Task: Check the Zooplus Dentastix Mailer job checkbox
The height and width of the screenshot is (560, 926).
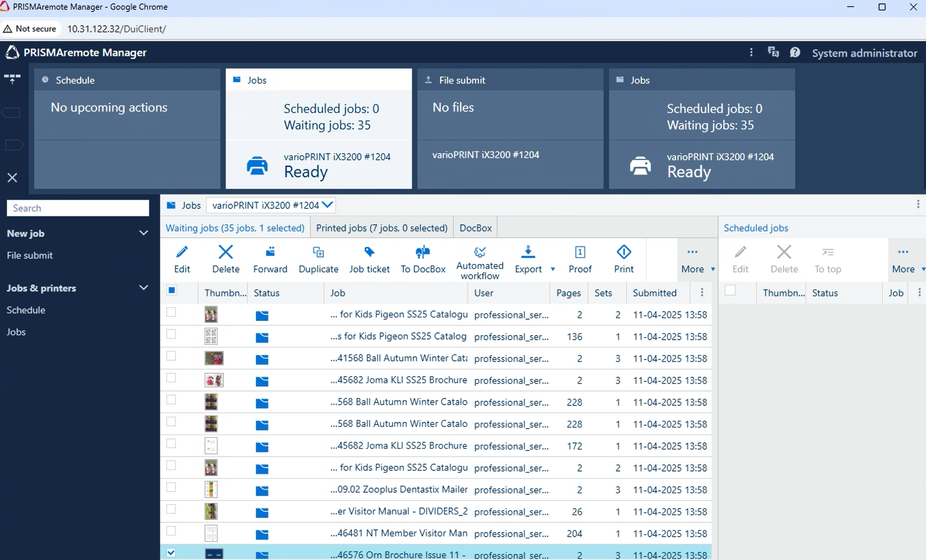Action: coord(171,488)
